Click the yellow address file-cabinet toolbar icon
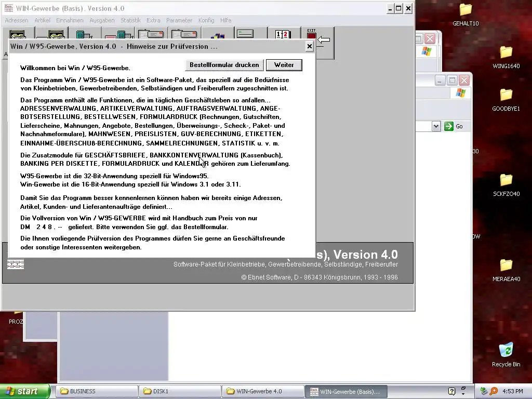Viewport: 532px width, 399px height. click(18, 34)
